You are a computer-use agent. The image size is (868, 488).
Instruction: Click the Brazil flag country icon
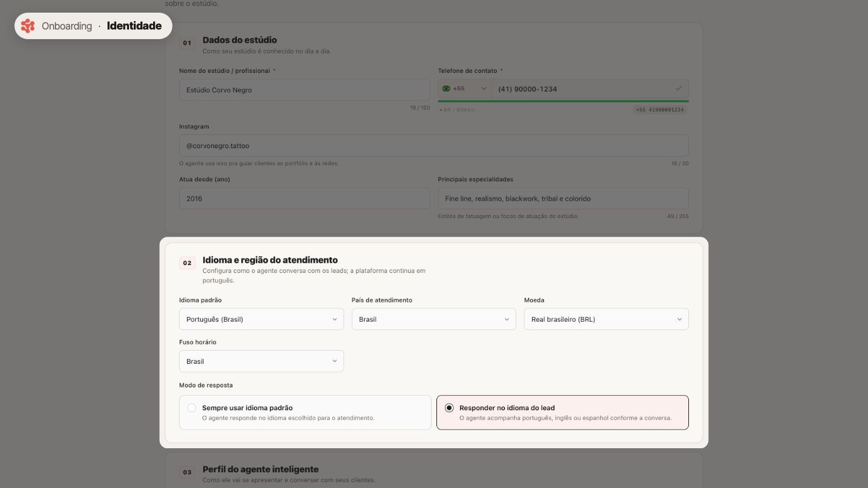click(446, 89)
